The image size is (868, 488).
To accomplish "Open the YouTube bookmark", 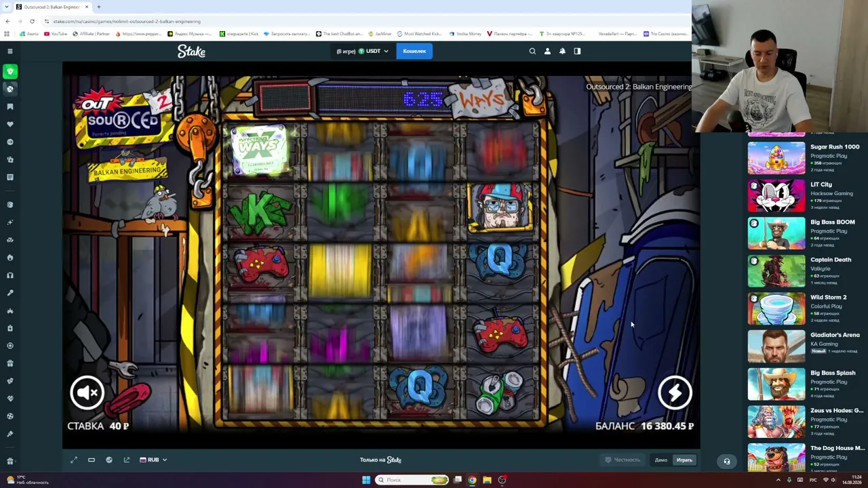I will [x=56, y=34].
